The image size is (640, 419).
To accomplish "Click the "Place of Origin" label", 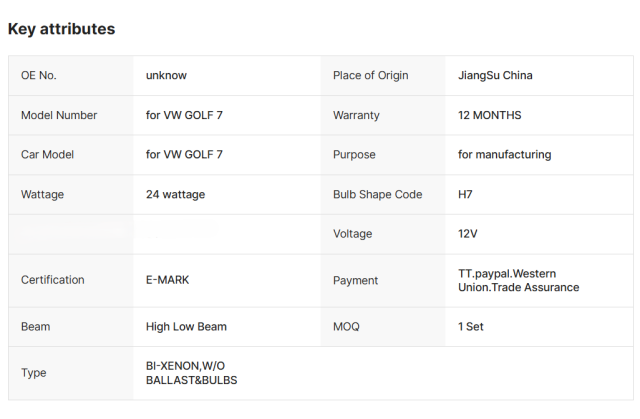I will pyautogui.click(x=371, y=75).
